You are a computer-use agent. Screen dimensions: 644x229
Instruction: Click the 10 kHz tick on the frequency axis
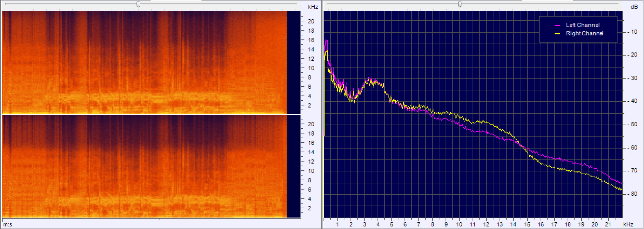459,224
